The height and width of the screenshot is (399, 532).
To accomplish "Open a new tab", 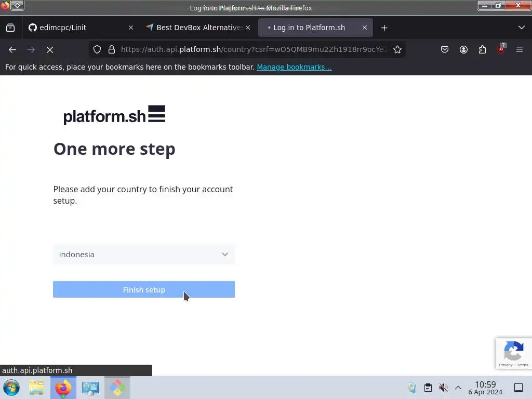I will [x=384, y=28].
